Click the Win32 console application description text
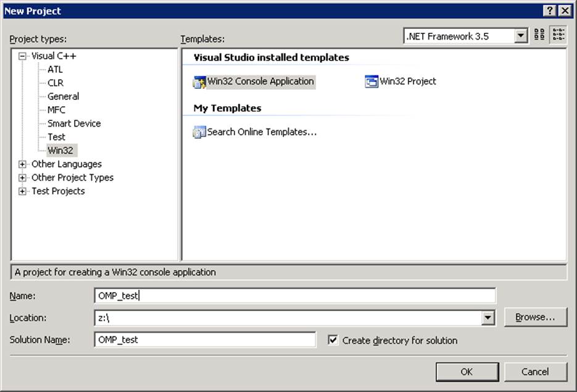Screen dimensions: 577x392 coord(115,272)
